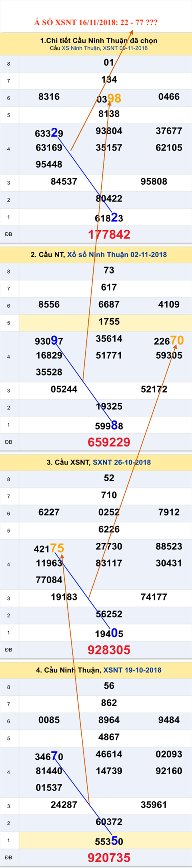Select number 4109

click(169, 304)
